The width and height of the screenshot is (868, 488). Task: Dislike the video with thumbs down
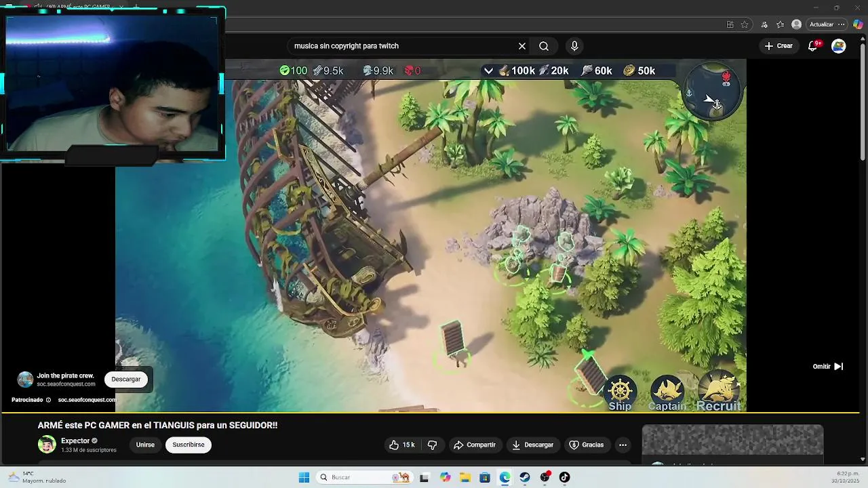point(433,445)
